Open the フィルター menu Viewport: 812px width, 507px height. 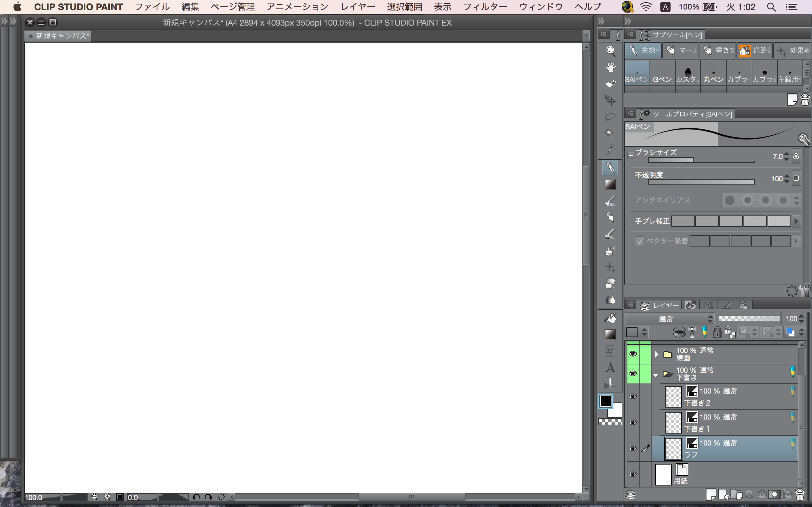[485, 7]
